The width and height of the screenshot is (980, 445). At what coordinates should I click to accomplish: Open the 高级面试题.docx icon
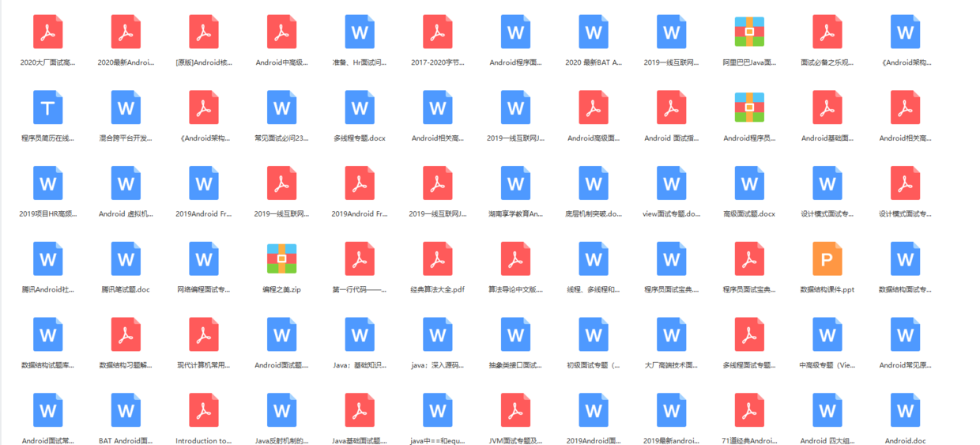(x=749, y=183)
